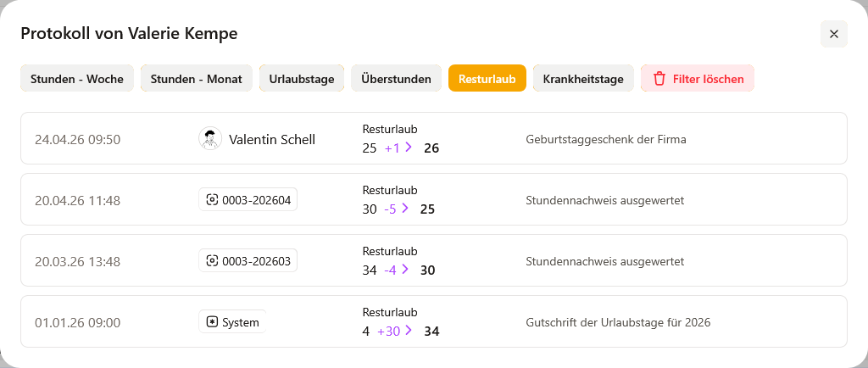Viewport: 868px width, 368px height.
Task: Close the Protokoll dialog
Action: 833,34
